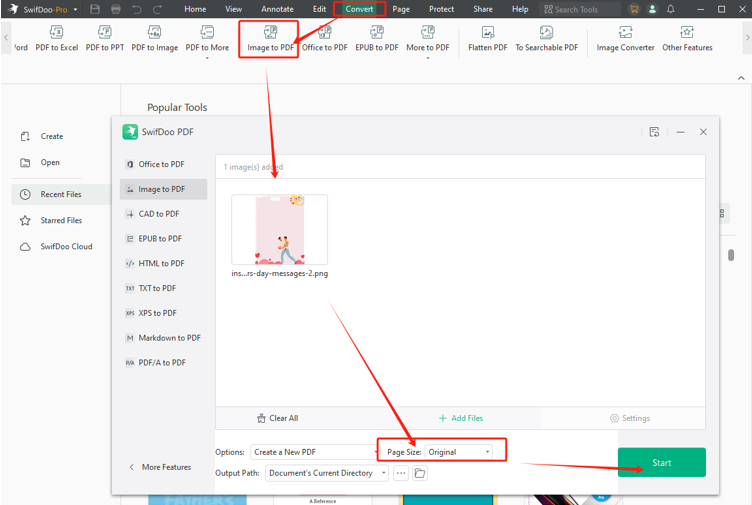Open the Help menu

(x=520, y=9)
